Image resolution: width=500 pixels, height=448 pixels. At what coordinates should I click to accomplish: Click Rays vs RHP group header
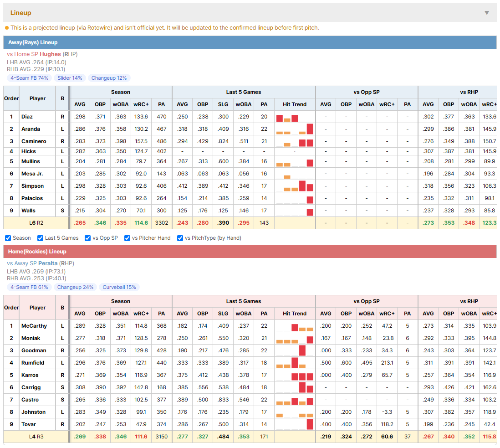pos(458,92)
